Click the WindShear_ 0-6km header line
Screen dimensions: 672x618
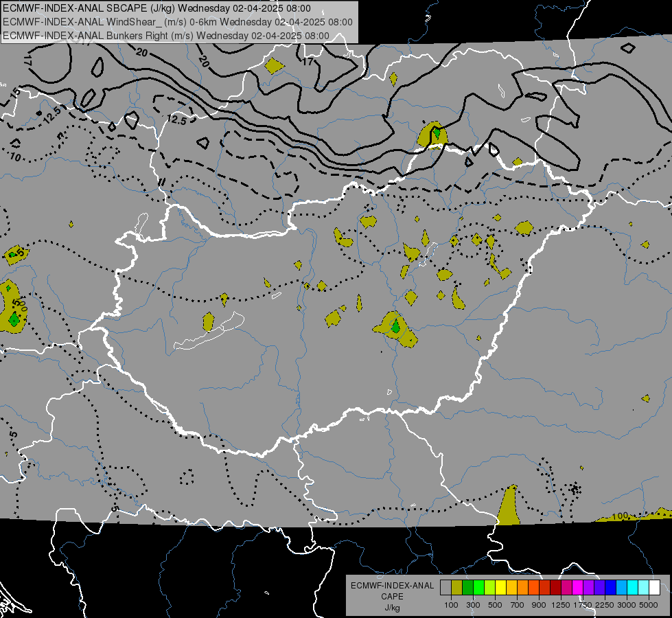coord(178,22)
